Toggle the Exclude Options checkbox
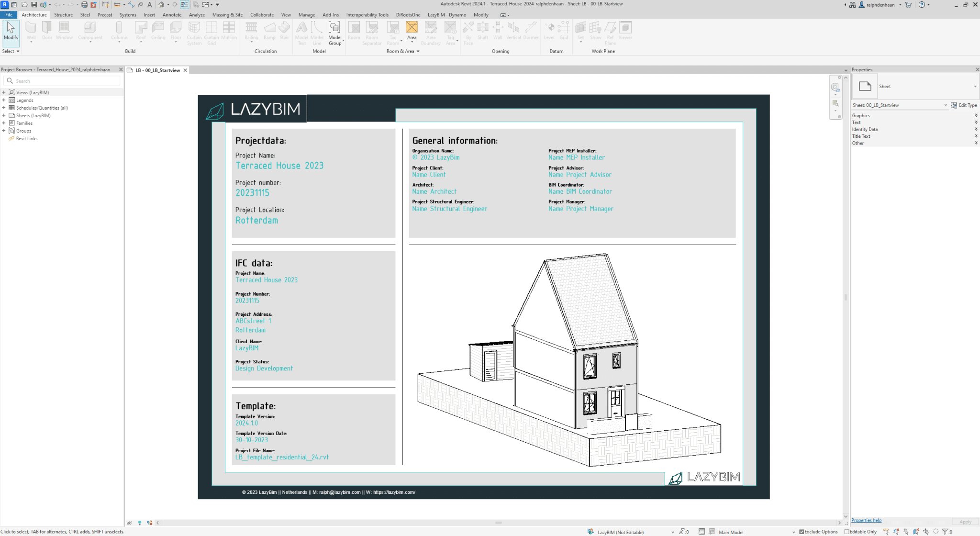Screen dimensions: 980x536 point(802,532)
